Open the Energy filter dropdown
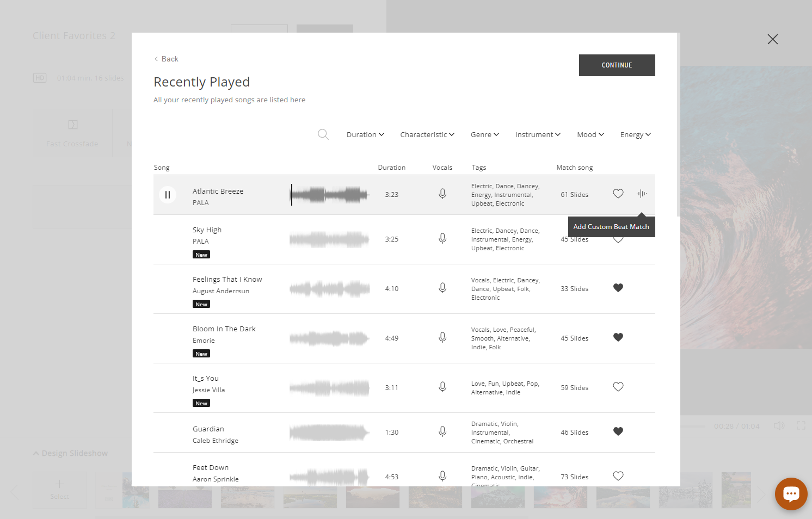Viewport: 812px width, 519px height. tap(636, 134)
